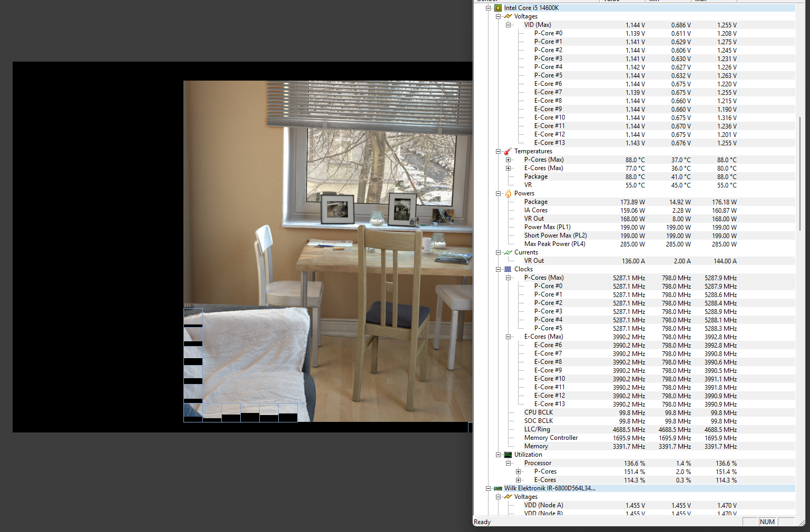
Task: Click the Ready status bar text
Action: click(x=482, y=522)
